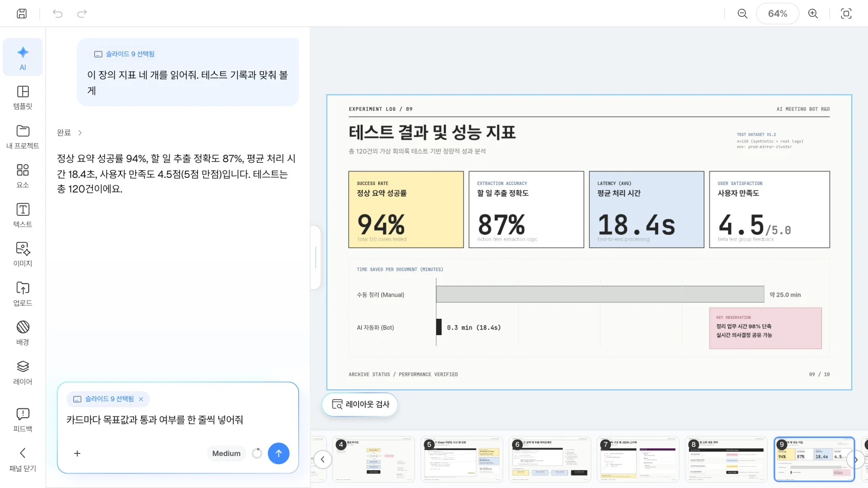Expand the 완료 status chevron
The height and width of the screenshot is (488, 868).
click(80, 133)
